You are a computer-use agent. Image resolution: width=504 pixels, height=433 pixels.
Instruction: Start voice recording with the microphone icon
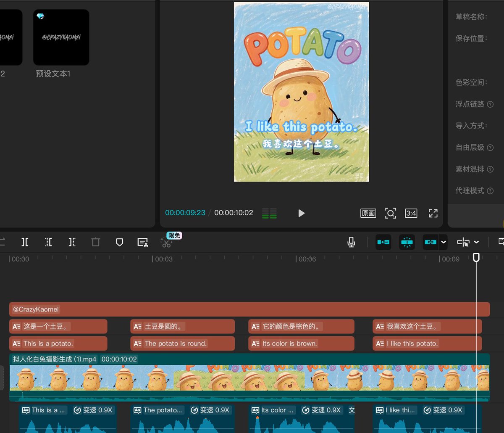pos(352,242)
